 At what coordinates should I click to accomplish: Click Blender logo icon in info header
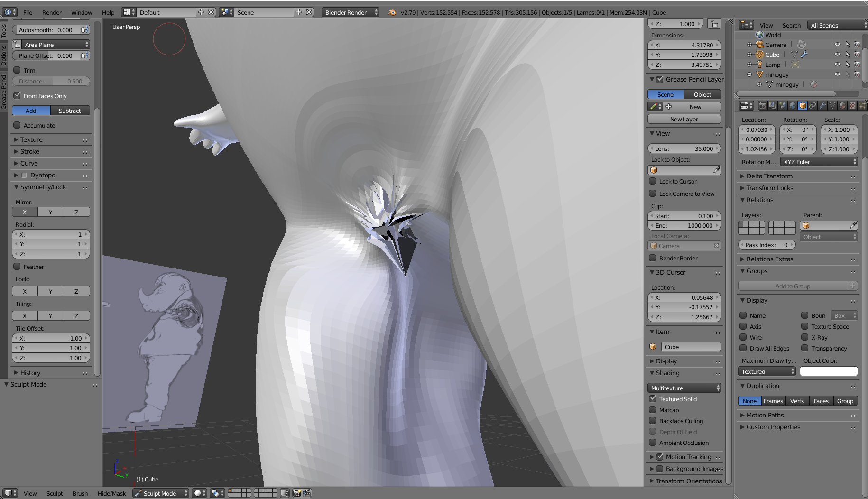click(x=392, y=12)
